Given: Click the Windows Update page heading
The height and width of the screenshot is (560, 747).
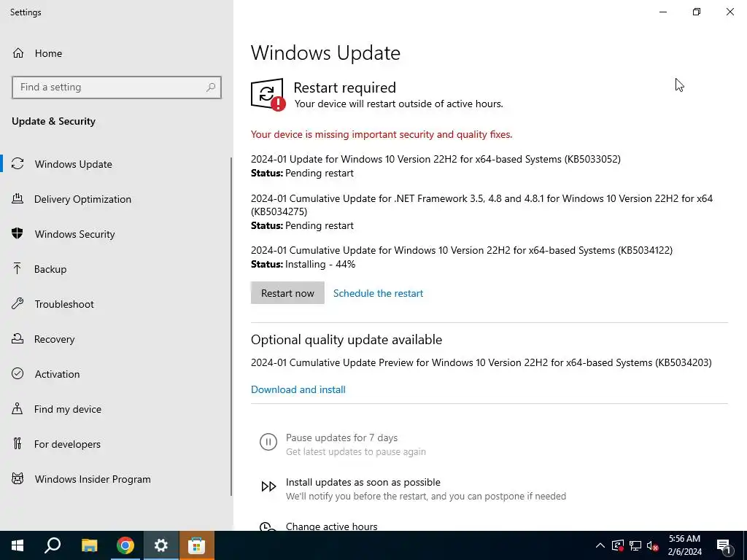Looking at the screenshot, I should 325,52.
